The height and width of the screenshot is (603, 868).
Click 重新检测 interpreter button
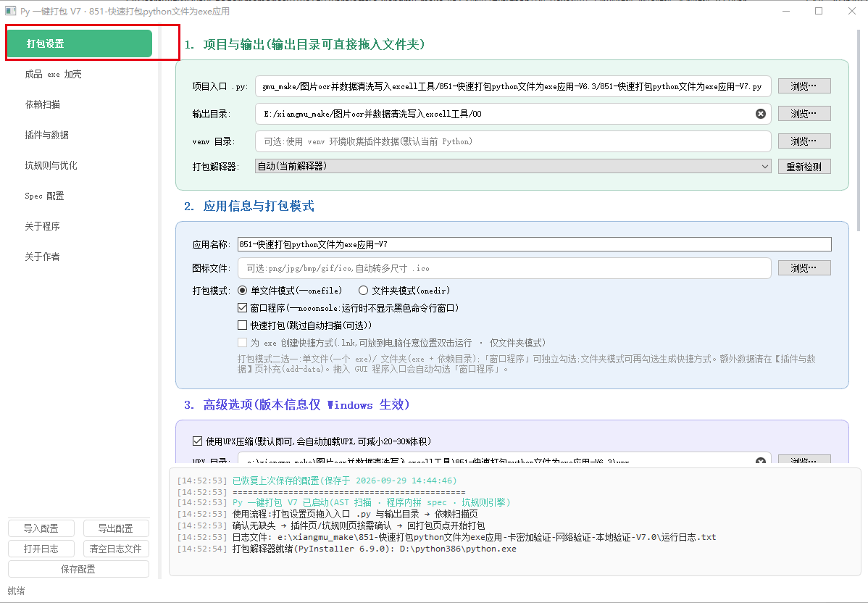[804, 167]
